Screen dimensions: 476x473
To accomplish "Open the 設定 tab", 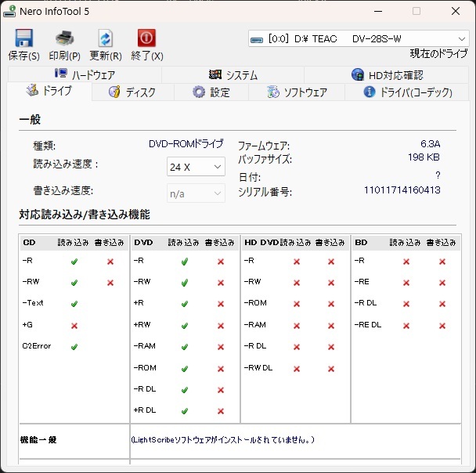I will 211,92.
